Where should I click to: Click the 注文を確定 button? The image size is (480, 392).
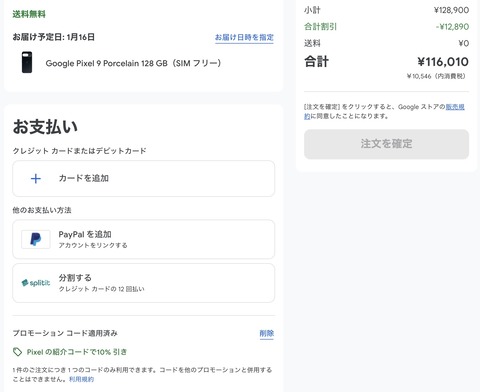(386, 144)
